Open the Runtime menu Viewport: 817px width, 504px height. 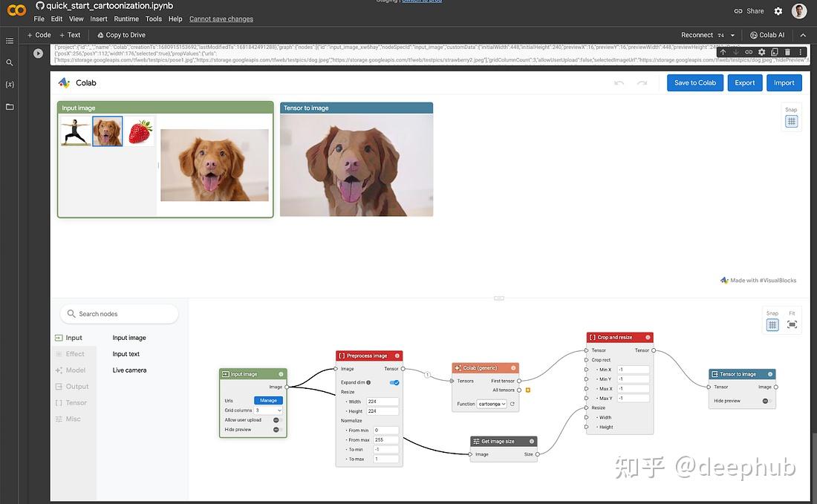coord(126,19)
